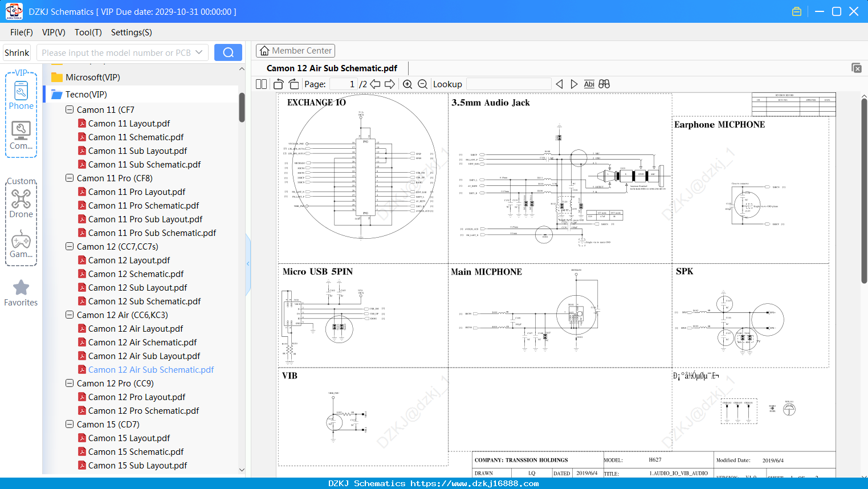Zoom out of the schematic

pyautogui.click(x=422, y=84)
